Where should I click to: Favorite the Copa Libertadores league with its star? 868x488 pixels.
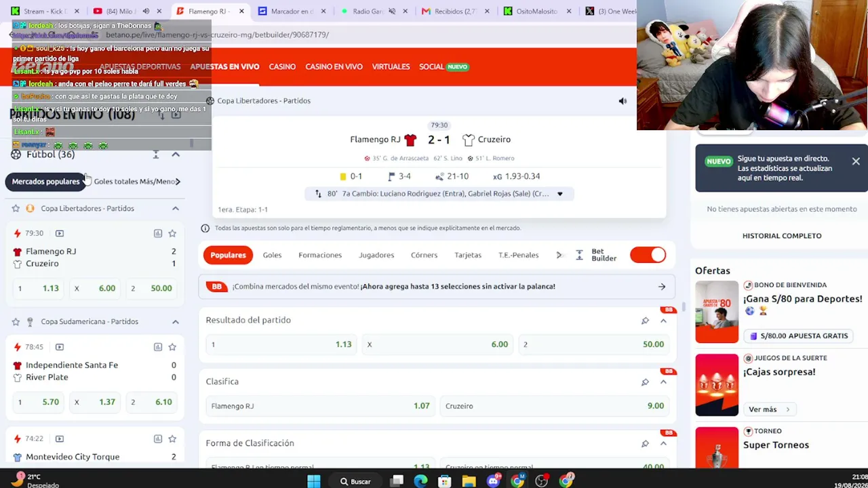click(x=16, y=208)
